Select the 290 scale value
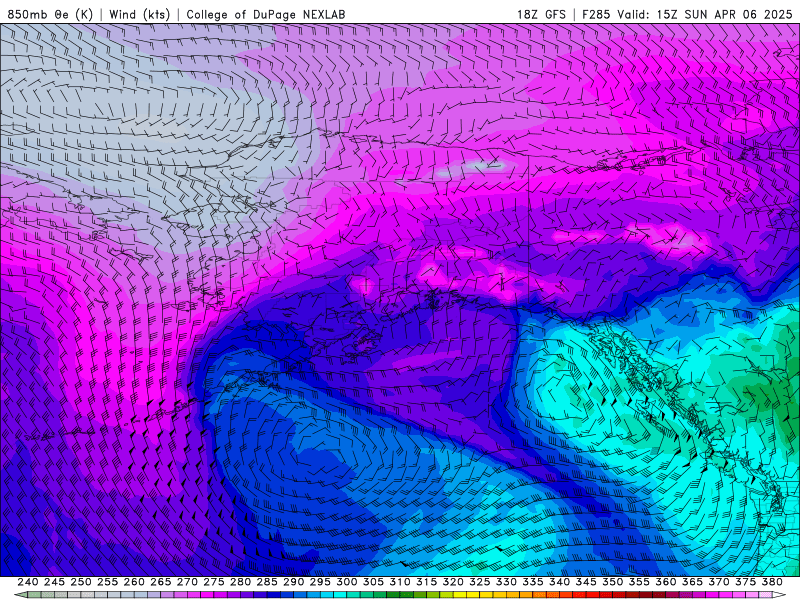 pyautogui.click(x=293, y=582)
